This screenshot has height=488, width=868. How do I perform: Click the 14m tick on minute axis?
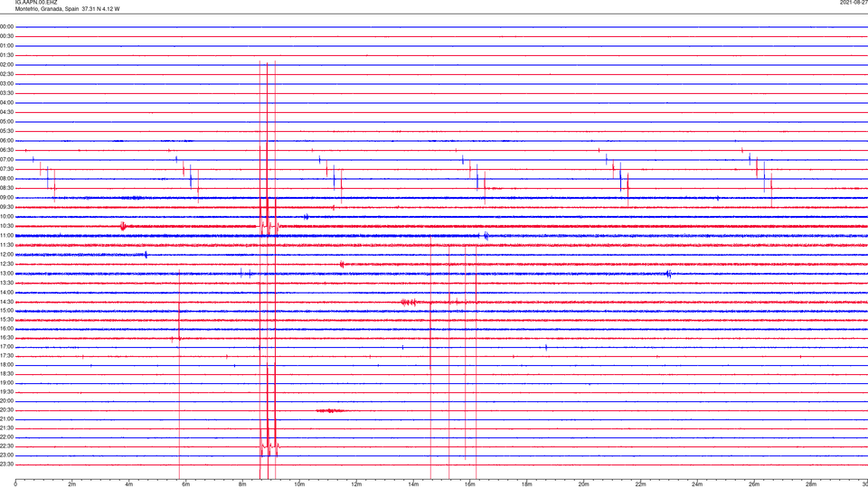(413, 484)
